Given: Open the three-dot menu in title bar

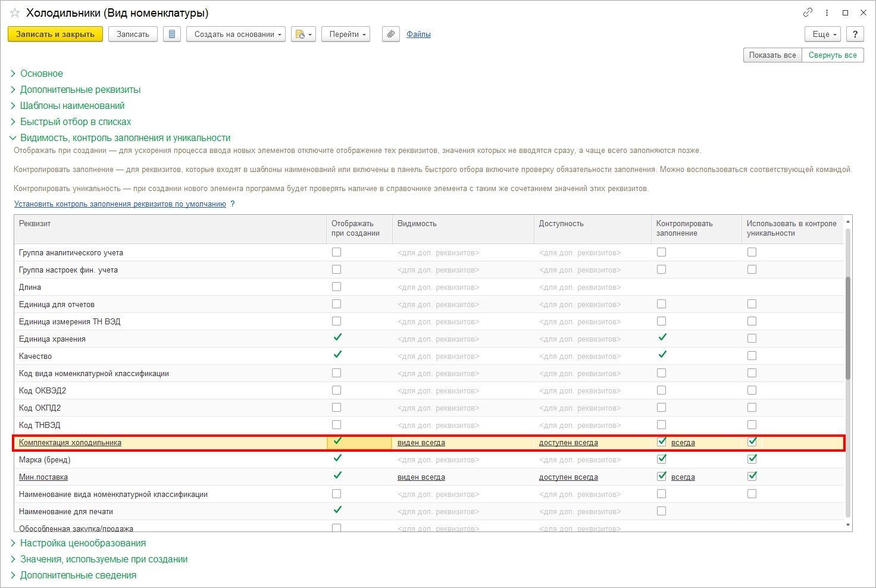Looking at the screenshot, I should (x=827, y=12).
